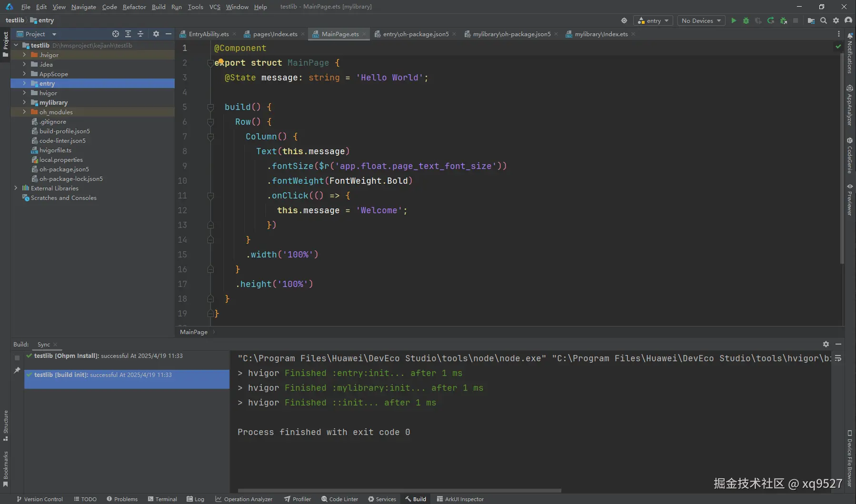Open Project Structure from the toolbar
856x504 pixels.
[811, 20]
